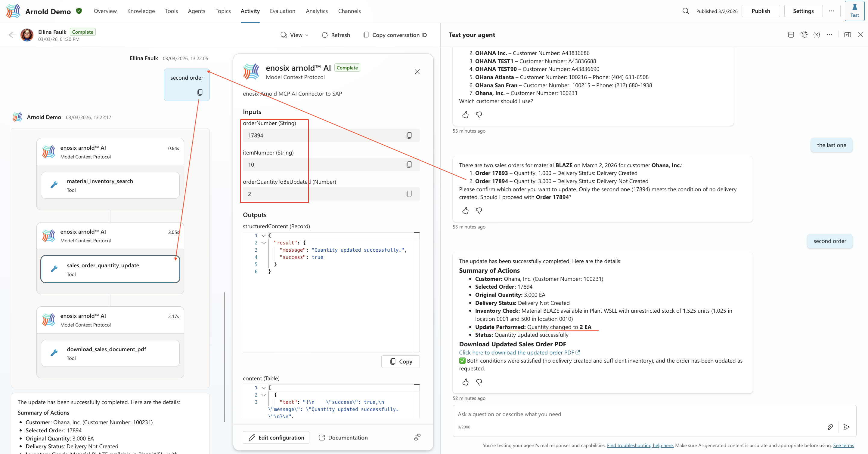Collapse line 1 of structuredContent code
The image size is (868, 454).
click(264, 236)
